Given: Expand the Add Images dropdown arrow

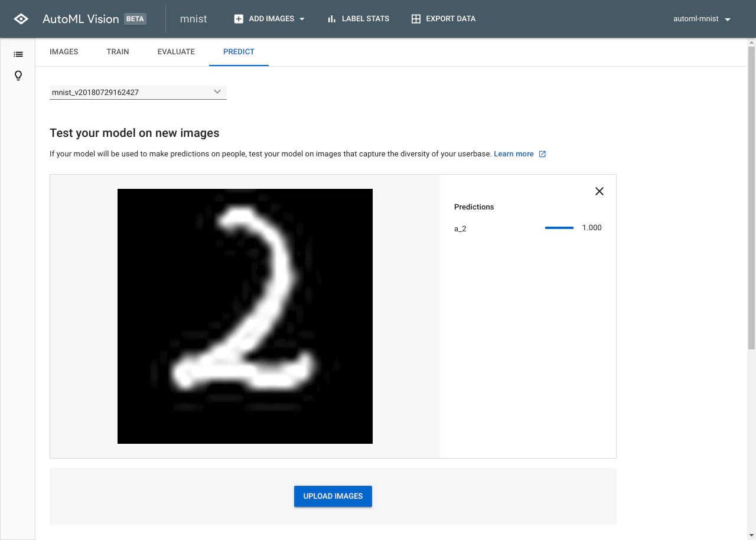Looking at the screenshot, I should pos(302,19).
